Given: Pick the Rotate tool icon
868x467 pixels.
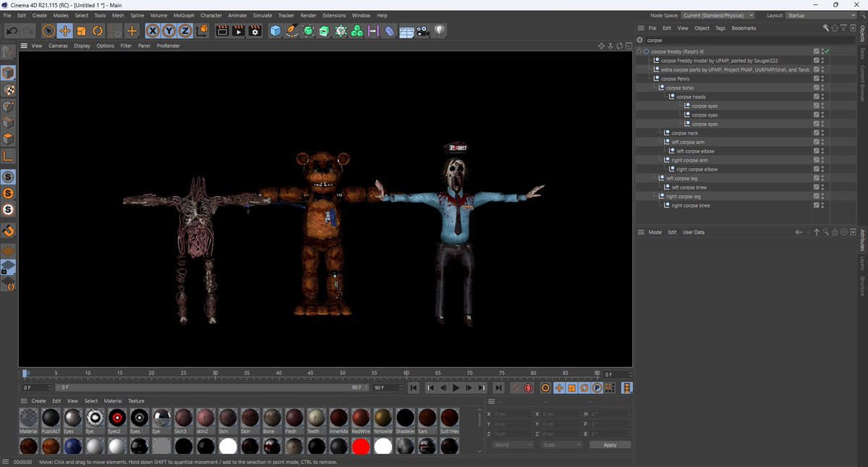Looking at the screenshot, I should 98,30.
